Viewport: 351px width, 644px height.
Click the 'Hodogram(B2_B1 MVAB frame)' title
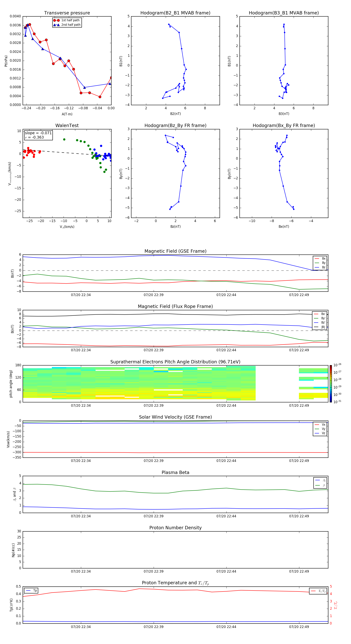coord(175,13)
